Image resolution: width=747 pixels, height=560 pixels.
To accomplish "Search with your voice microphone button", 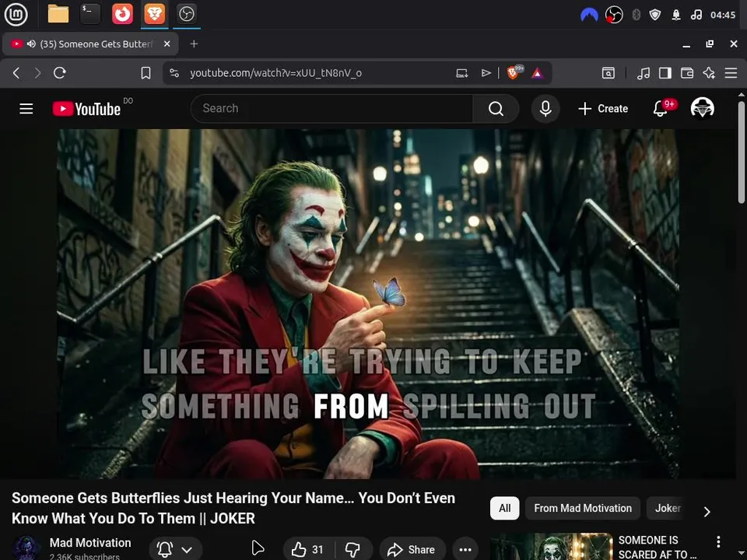I will tap(545, 109).
